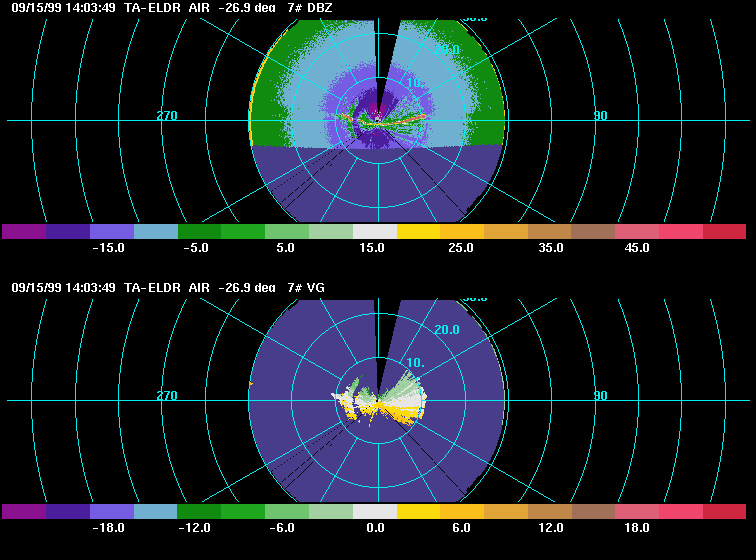Click the crimson last swatch in VG color bar
This screenshot has height=560, width=756.
coord(724,511)
